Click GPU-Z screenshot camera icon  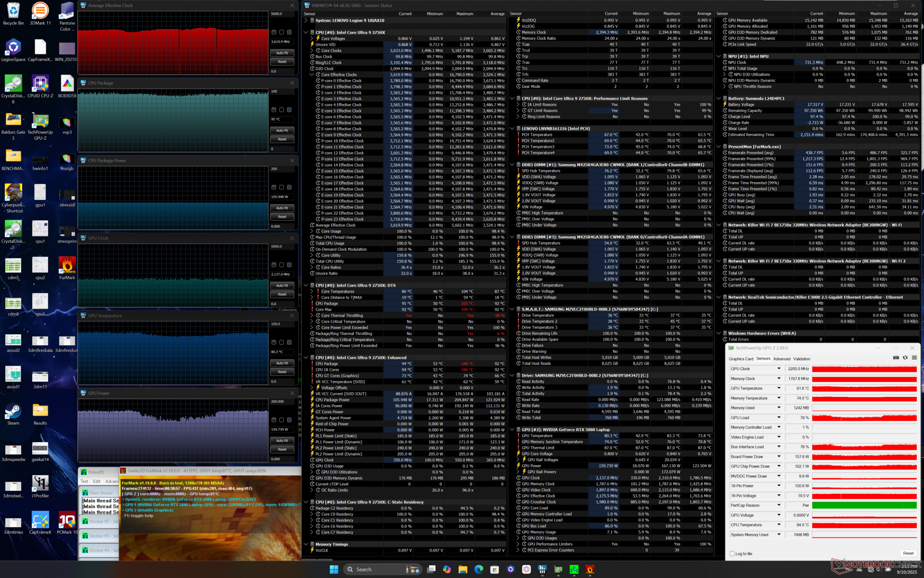(896, 358)
